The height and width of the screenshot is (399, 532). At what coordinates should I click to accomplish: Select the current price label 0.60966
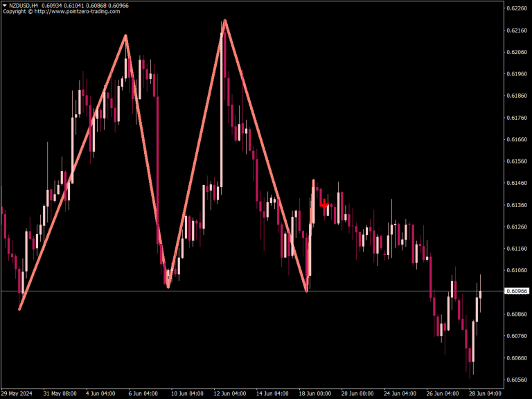coord(517,291)
